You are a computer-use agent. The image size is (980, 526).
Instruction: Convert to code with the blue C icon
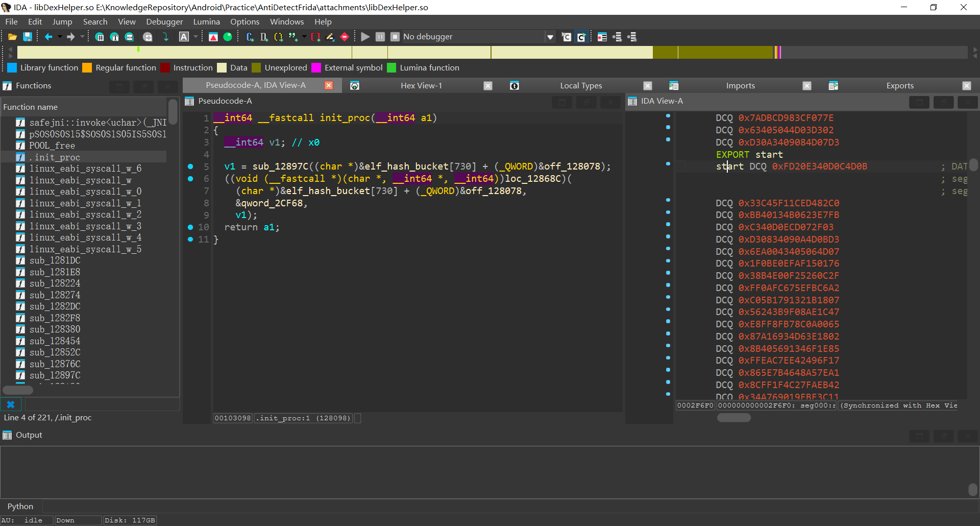[x=250, y=37]
